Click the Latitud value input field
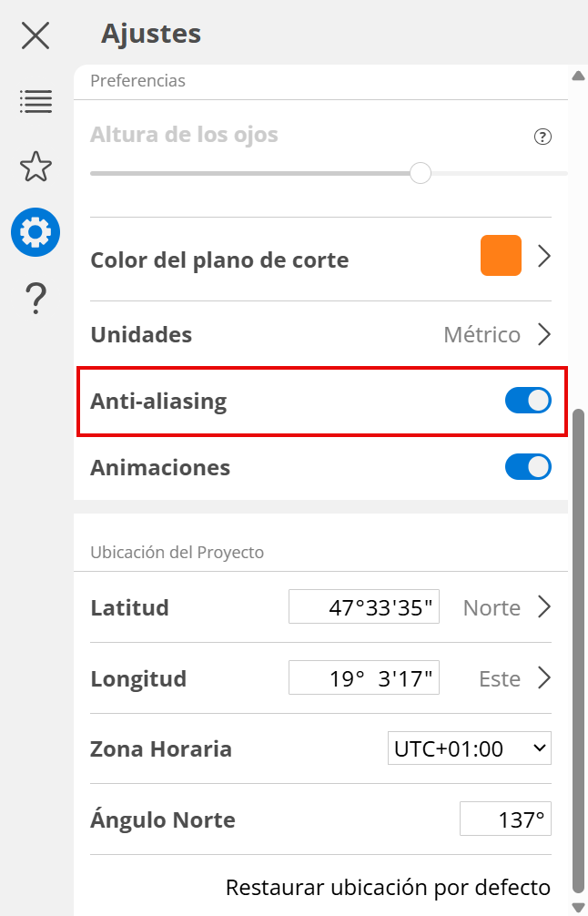Viewport: 588px width, 916px height. tap(364, 607)
